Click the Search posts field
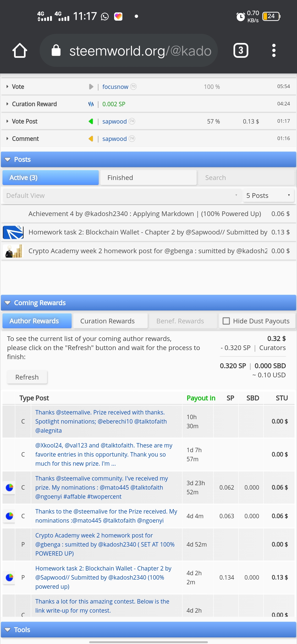Image resolution: width=297 pixels, height=644 pixels. pyautogui.click(x=246, y=178)
